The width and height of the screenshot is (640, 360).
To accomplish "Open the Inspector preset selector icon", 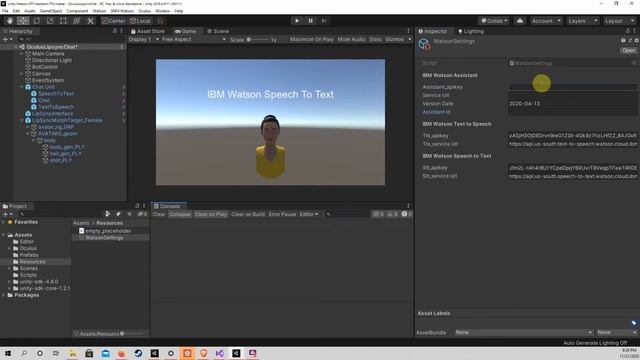I will click(x=630, y=40).
